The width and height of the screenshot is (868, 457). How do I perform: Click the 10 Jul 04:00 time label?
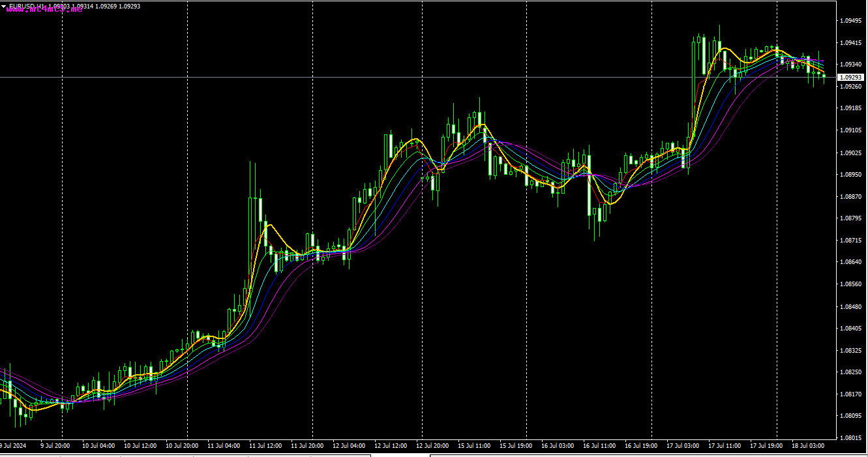pyautogui.click(x=98, y=446)
